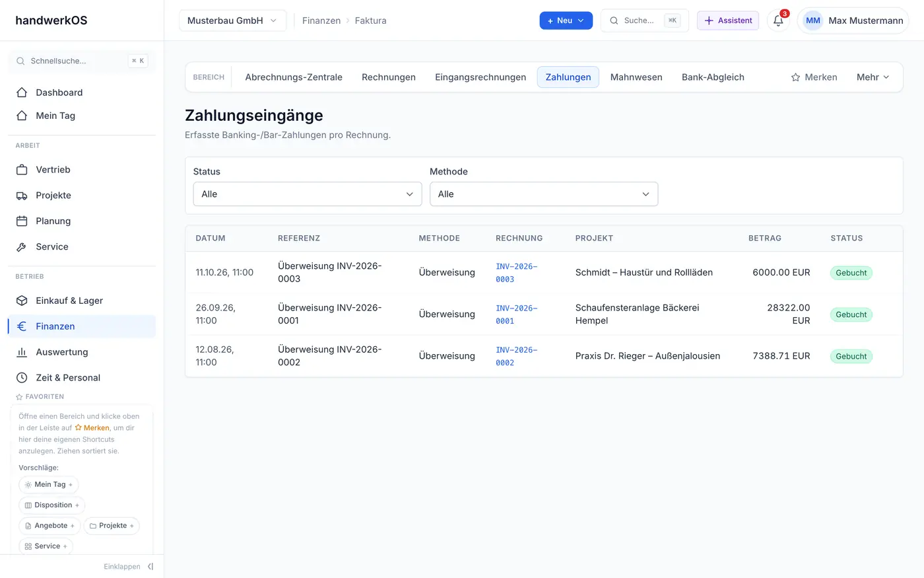The width and height of the screenshot is (924, 578).
Task: Add the Angebote suggestion chip
Action: tap(49, 526)
